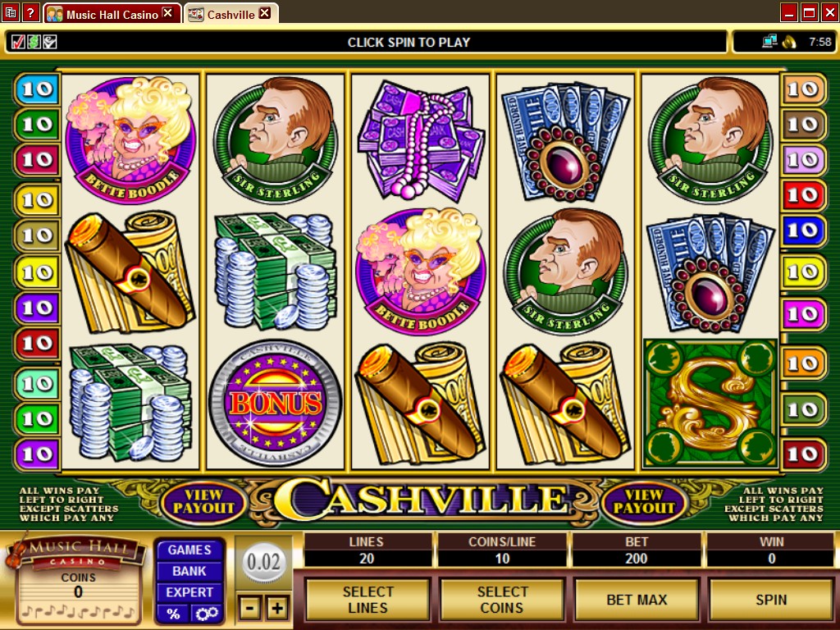Screen dimensions: 840x630
Task: Switch to Expert mode
Action: (189, 592)
